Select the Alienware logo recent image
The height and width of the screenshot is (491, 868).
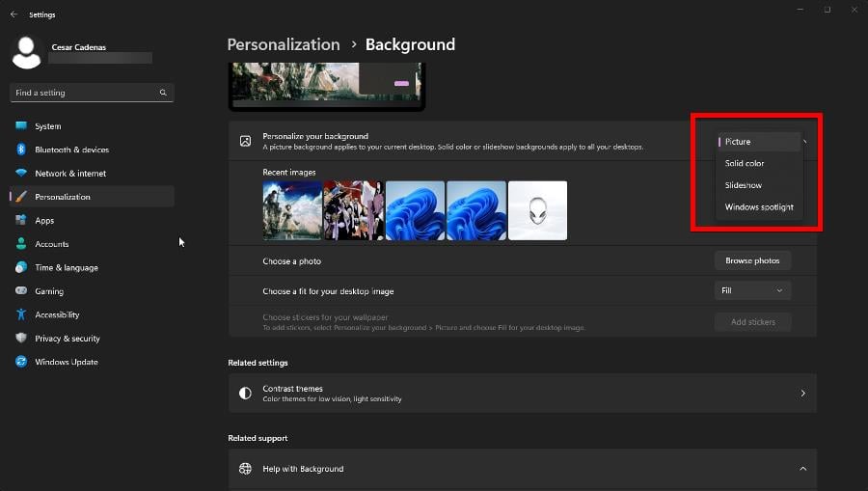(x=537, y=210)
